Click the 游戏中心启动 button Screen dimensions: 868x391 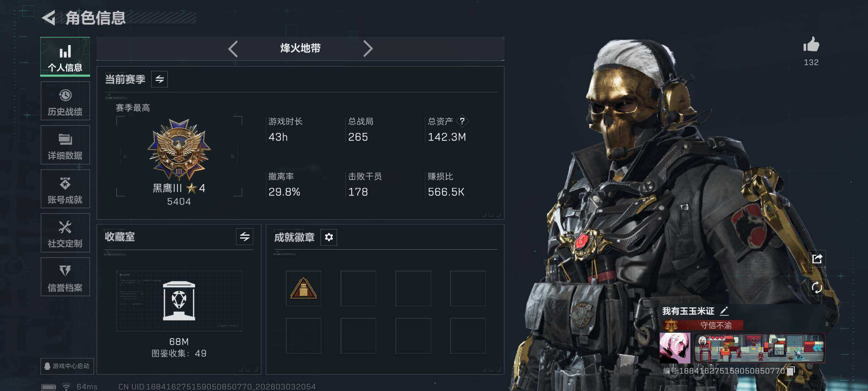click(x=67, y=366)
